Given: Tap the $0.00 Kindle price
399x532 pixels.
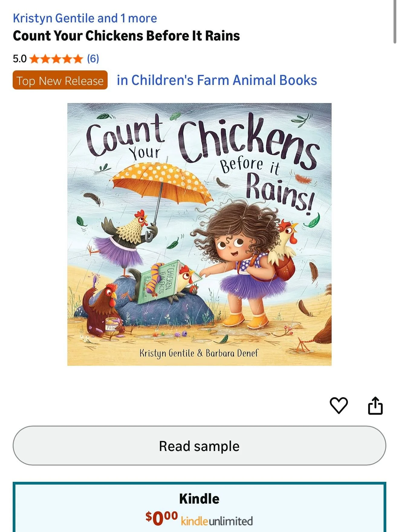Looking at the screenshot, I should 161,518.
